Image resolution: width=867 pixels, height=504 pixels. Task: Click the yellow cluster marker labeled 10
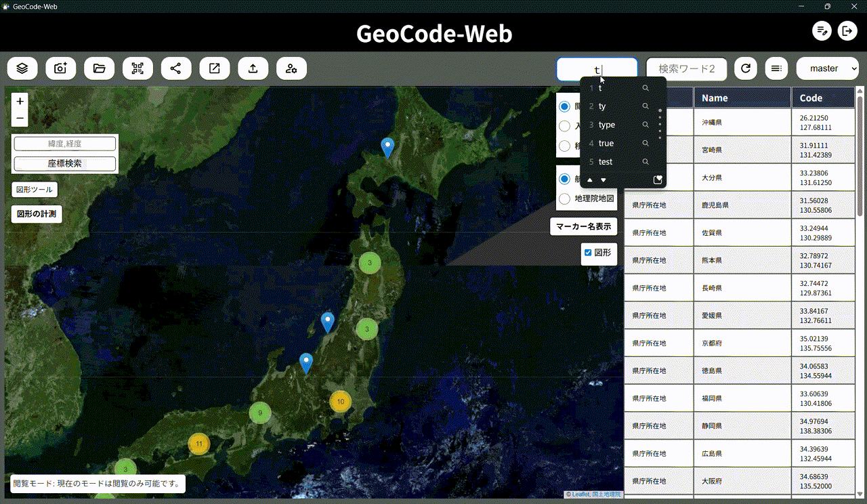(x=341, y=402)
